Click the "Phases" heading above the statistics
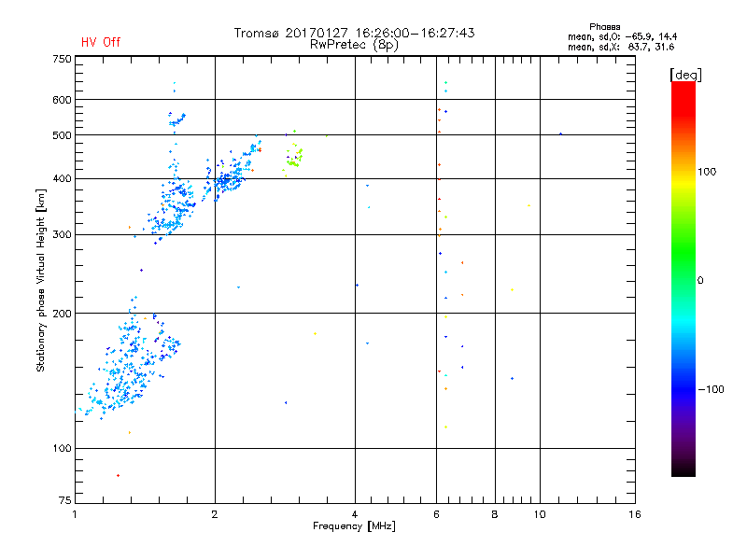The height and width of the screenshot is (560, 747). point(604,27)
